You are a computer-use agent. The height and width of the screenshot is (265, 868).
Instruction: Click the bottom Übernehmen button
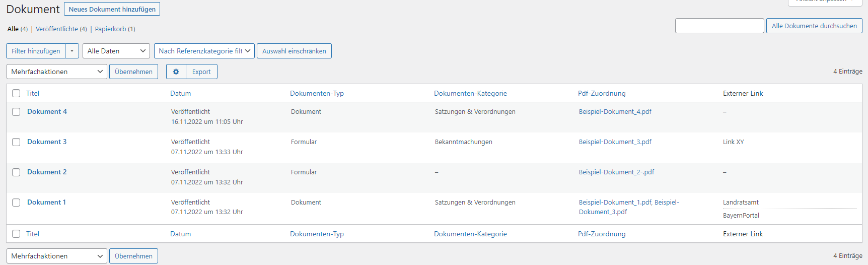click(x=133, y=256)
